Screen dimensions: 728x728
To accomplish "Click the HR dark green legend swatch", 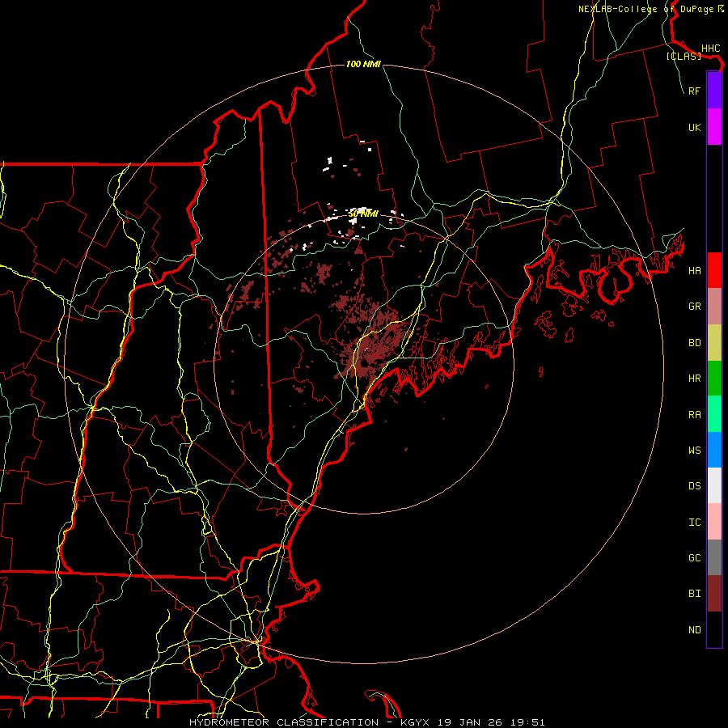I will (714, 379).
